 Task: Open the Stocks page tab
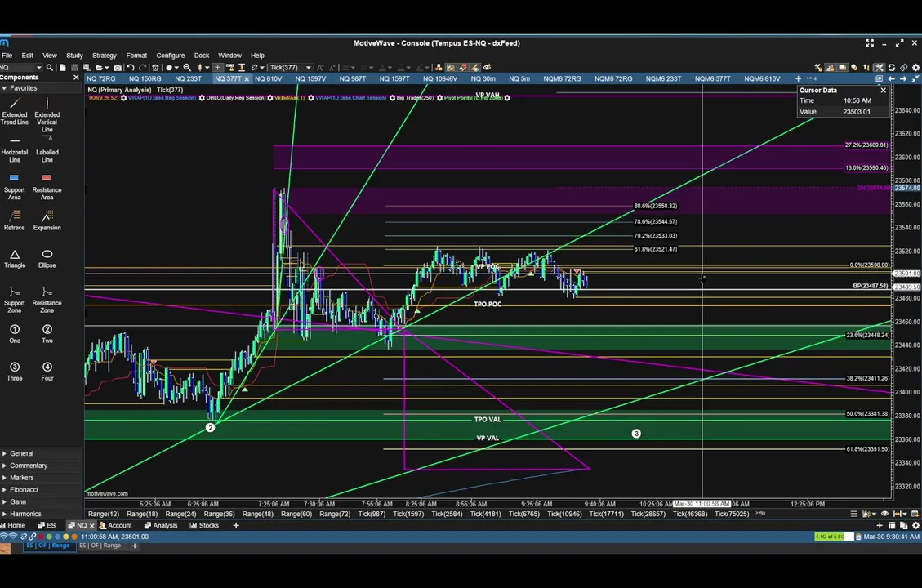click(204, 526)
